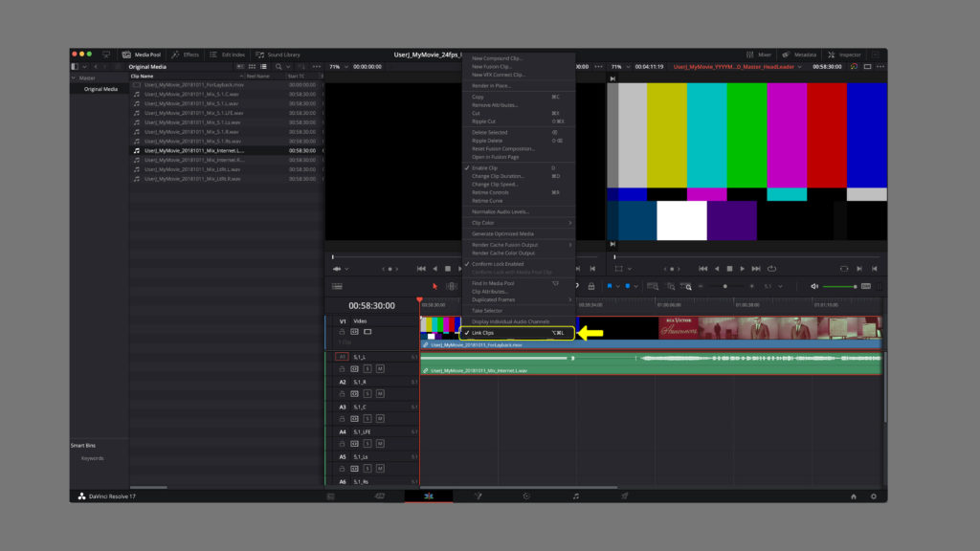This screenshot has height=551, width=980.
Task: Solo the A1 5.1_L track
Action: click(367, 369)
